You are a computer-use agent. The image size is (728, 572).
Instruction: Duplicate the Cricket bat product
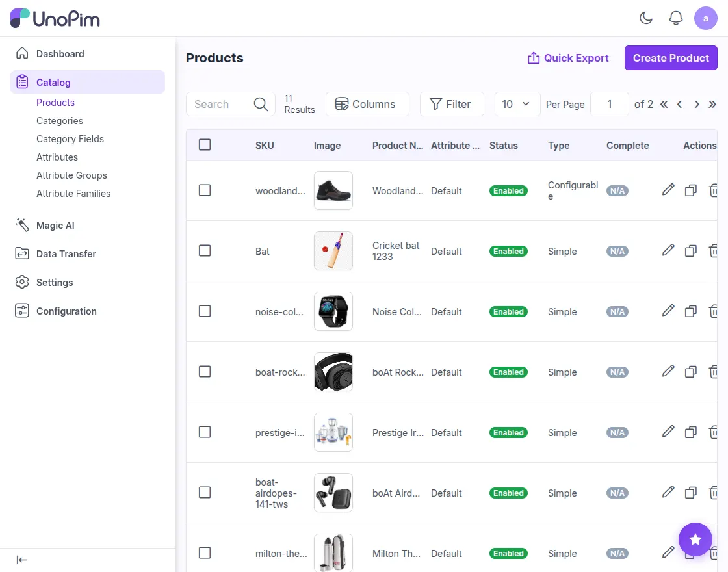(x=691, y=251)
